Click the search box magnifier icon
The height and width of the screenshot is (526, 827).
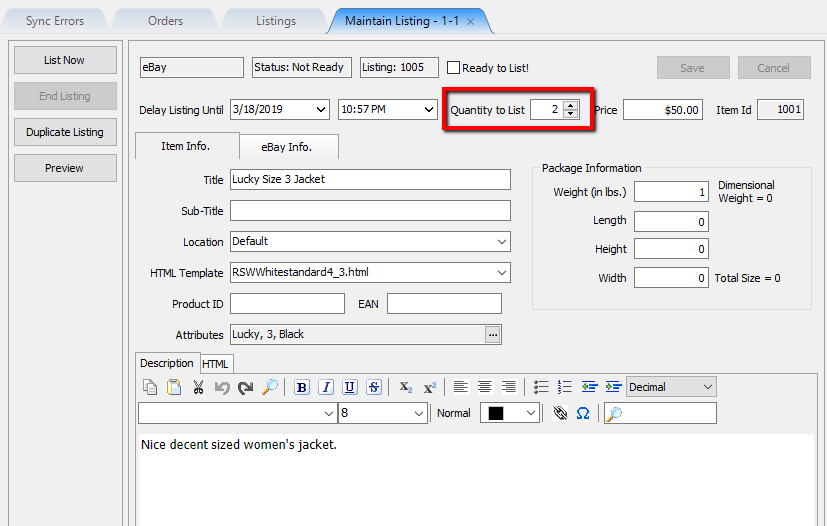pos(613,414)
